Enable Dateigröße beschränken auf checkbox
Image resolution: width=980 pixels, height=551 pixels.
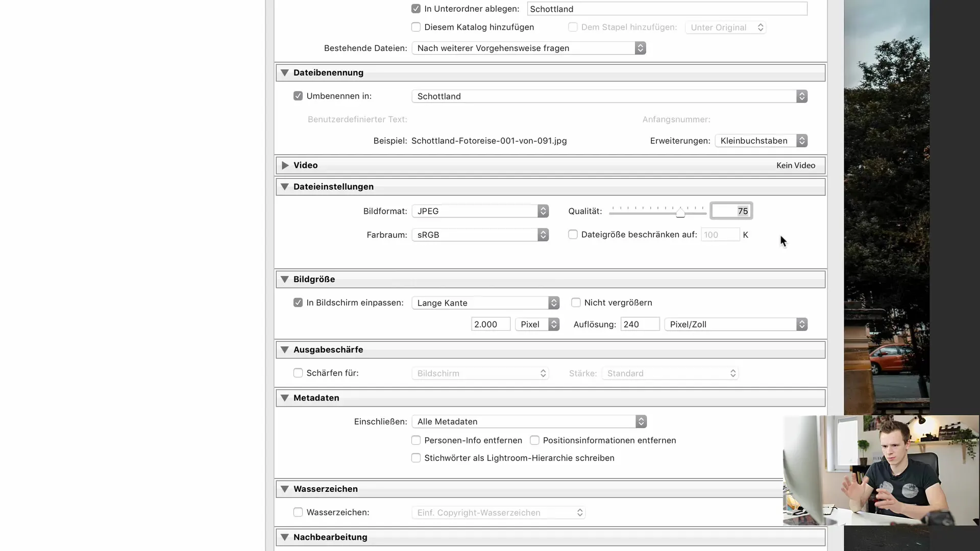point(573,235)
